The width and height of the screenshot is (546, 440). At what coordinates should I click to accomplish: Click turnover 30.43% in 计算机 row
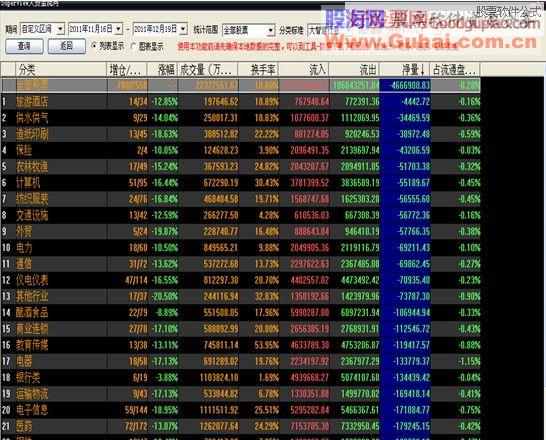click(x=267, y=183)
